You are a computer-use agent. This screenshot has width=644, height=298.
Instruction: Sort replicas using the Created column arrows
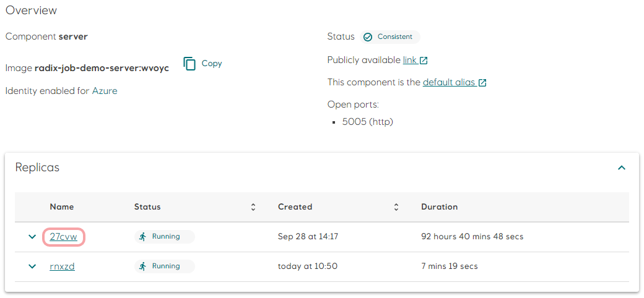tap(396, 207)
